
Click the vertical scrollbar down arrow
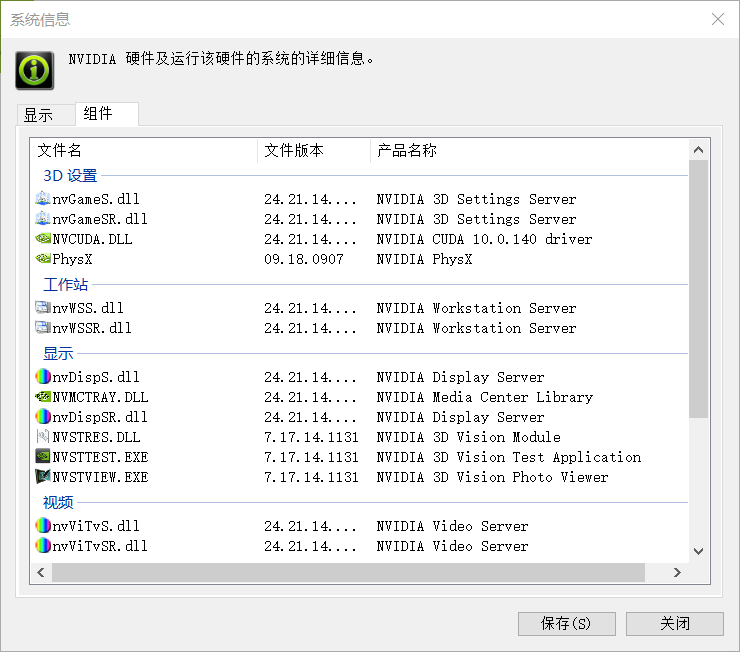click(698, 551)
